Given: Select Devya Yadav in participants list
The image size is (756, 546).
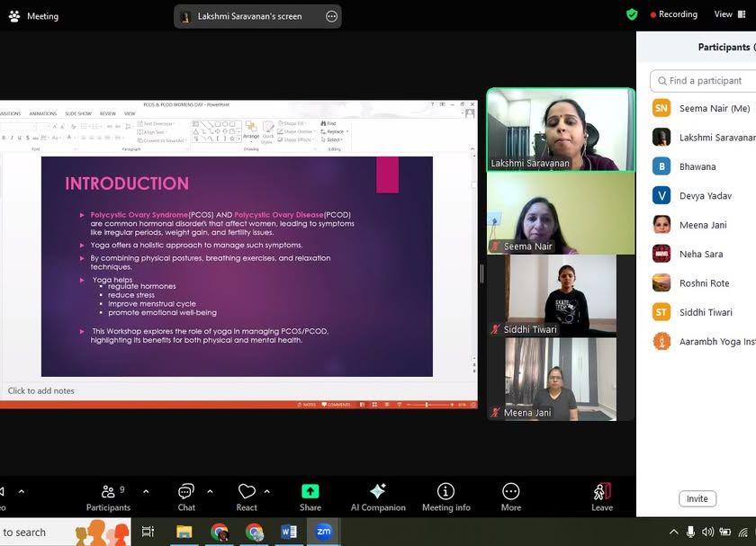Looking at the screenshot, I should (x=704, y=195).
